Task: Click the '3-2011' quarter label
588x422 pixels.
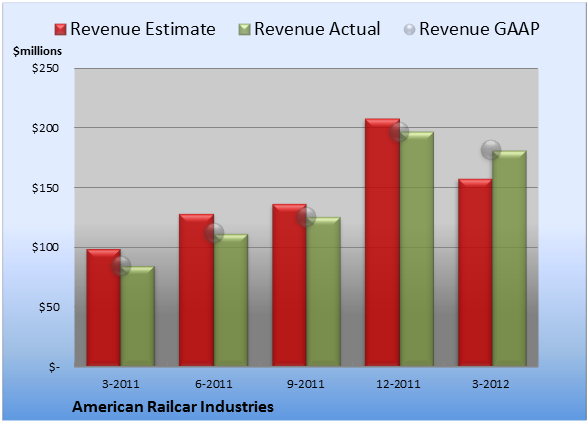Action: pos(121,384)
